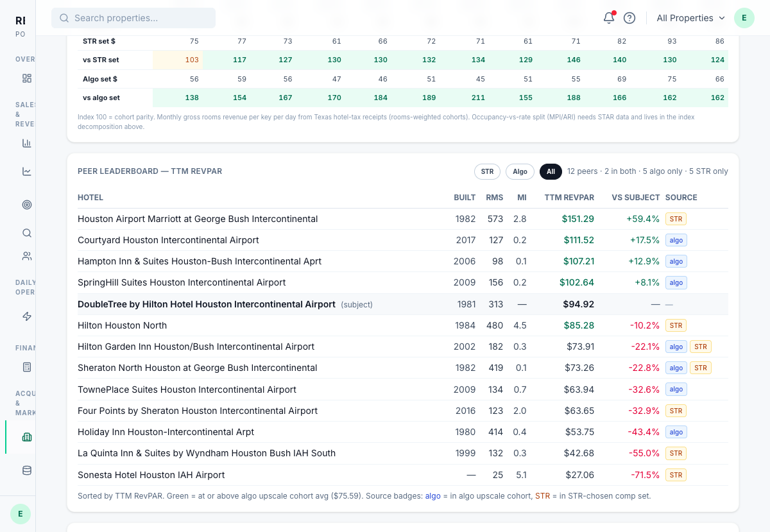Screen dimensions: 770x532
Task: Open the building icon in sidebar
Action: [27, 437]
